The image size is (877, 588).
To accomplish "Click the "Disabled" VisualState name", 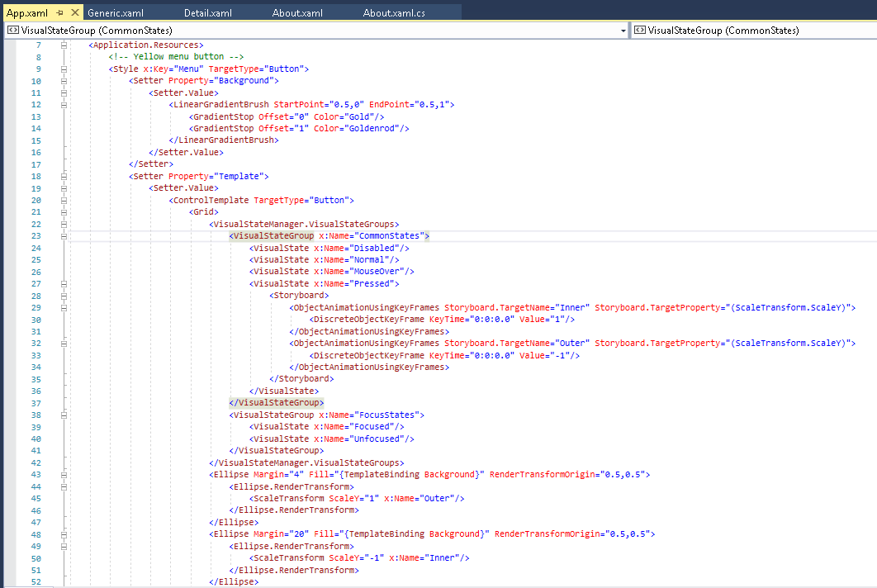I will [x=374, y=248].
